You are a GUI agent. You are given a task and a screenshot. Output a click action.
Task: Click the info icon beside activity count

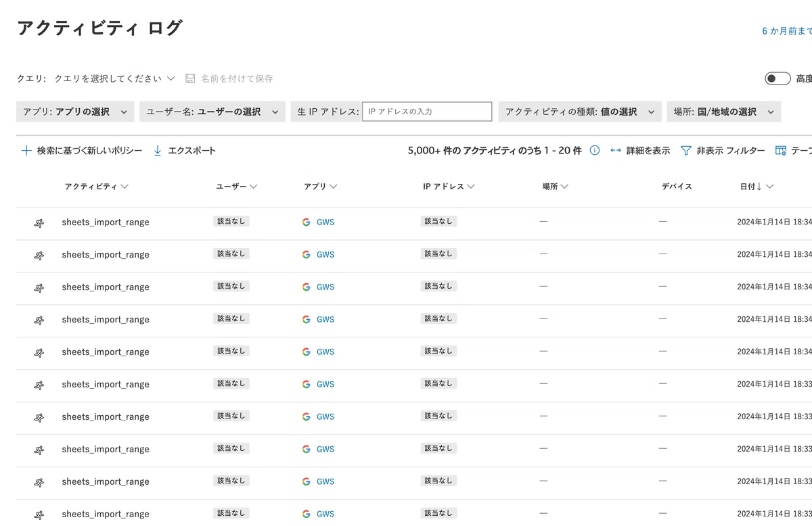coord(595,151)
